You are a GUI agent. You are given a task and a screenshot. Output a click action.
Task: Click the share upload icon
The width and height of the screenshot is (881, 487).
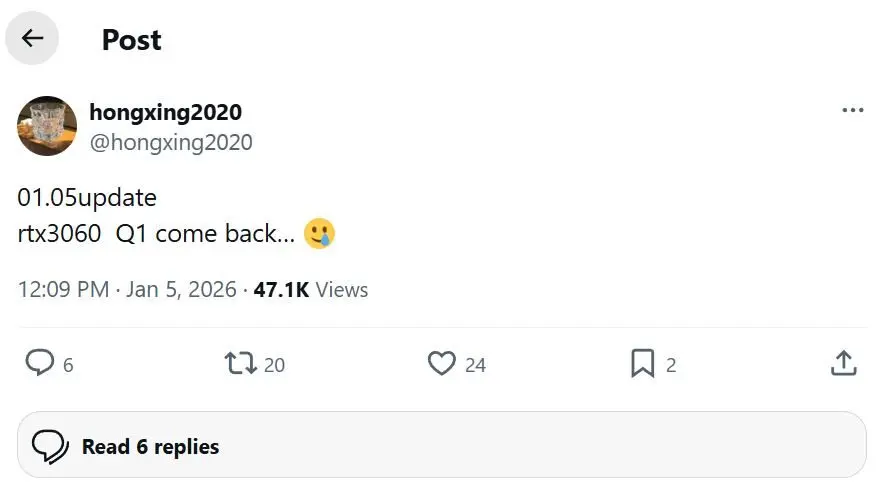pyautogui.click(x=843, y=363)
